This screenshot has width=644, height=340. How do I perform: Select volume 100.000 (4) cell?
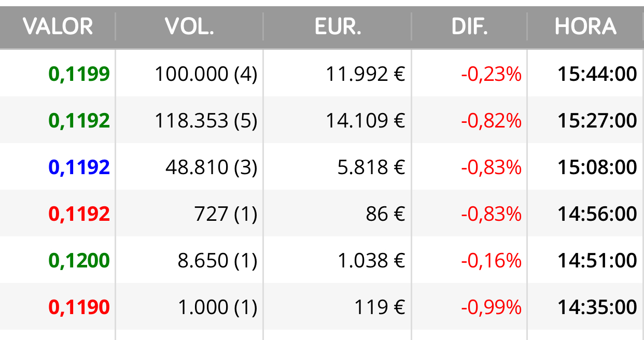206,74
